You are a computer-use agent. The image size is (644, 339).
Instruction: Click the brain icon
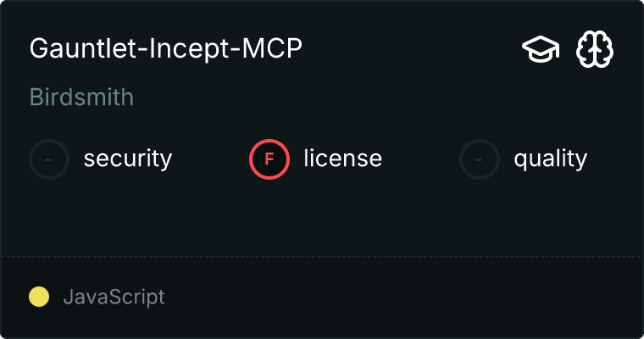[x=595, y=49]
